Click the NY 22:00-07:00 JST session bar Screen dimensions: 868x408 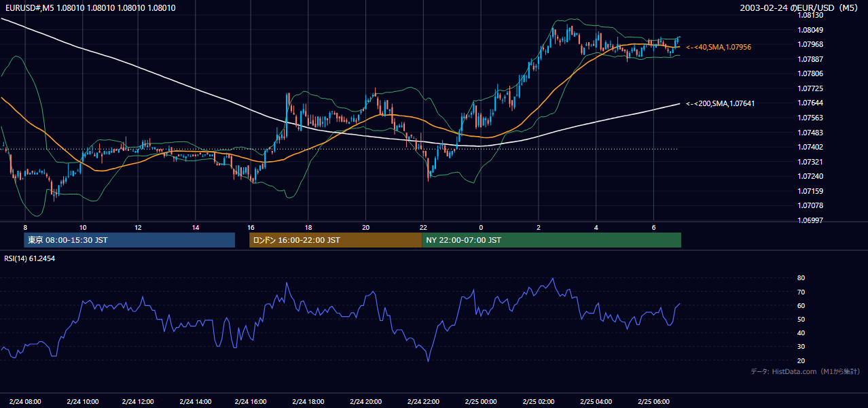(551, 240)
